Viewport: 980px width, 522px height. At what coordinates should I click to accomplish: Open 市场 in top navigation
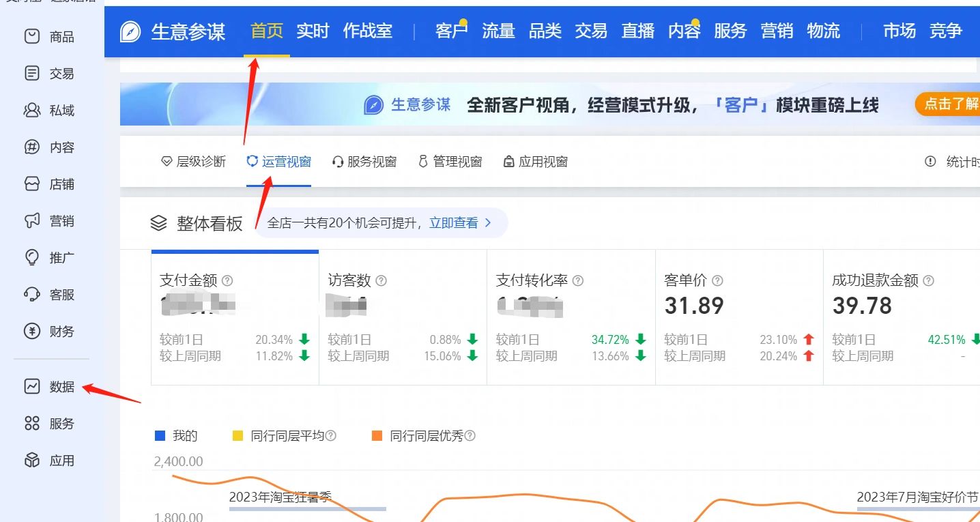coord(899,31)
